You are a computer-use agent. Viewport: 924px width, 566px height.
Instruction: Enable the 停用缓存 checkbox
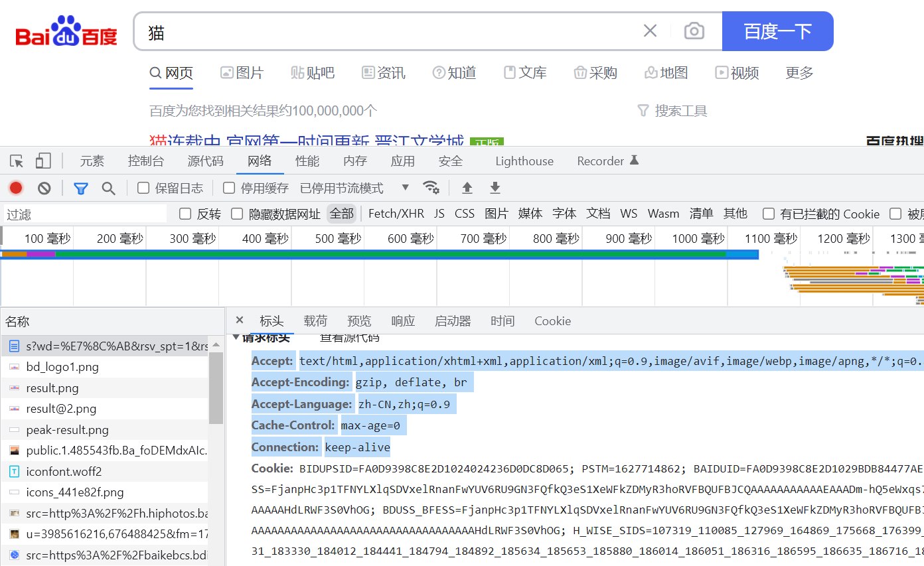click(x=229, y=188)
